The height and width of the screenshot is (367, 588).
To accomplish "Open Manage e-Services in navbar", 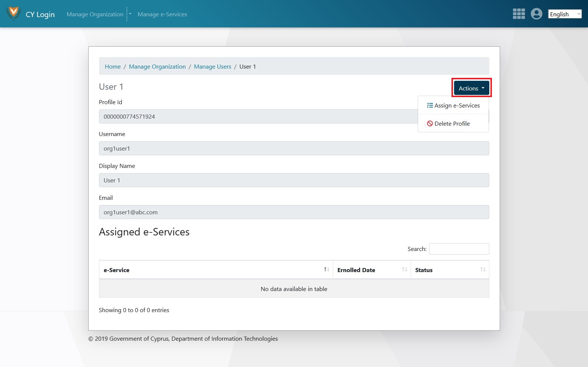I will click(162, 14).
